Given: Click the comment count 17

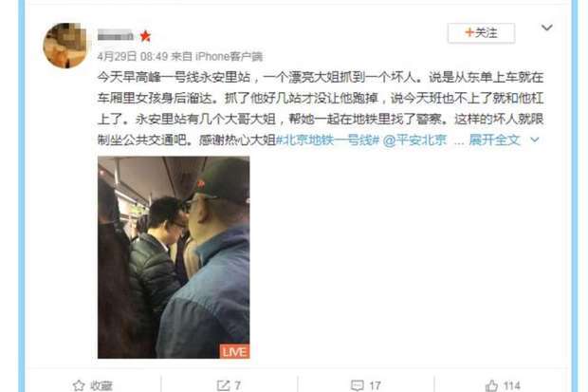Looking at the screenshot, I should [x=375, y=385].
